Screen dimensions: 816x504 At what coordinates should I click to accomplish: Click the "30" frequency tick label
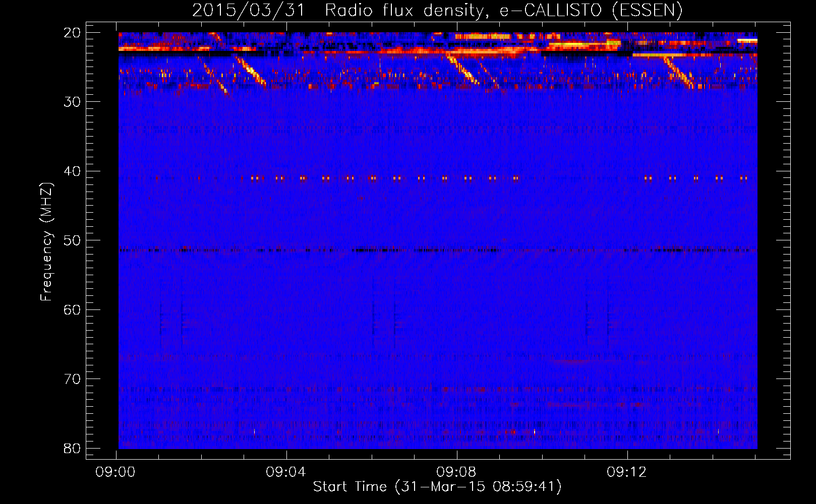tap(73, 102)
